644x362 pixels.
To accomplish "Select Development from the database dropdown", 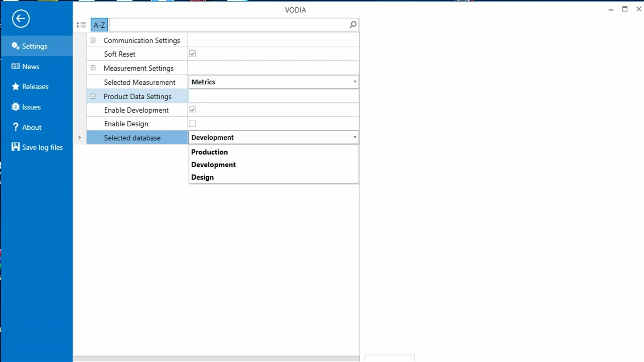I will pyautogui.click(x=213, y=165).
